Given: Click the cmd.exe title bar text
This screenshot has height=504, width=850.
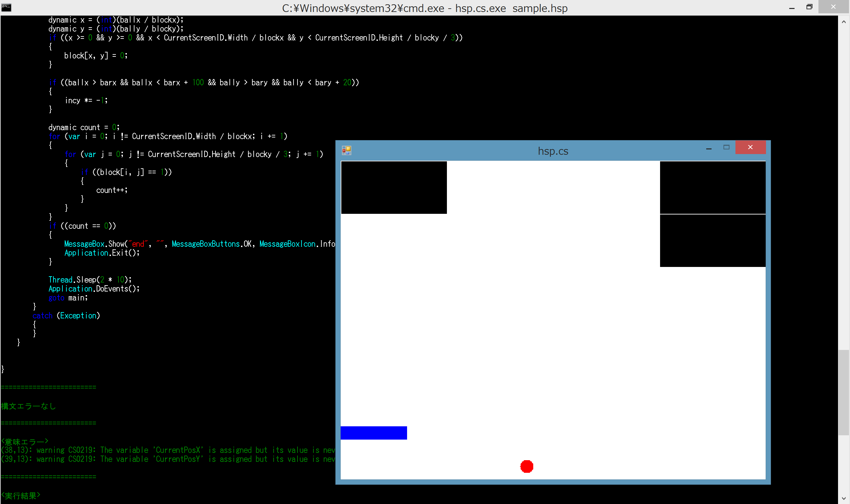Looking at the screenshot, I should pyautogui.click(x=424, y=8).
